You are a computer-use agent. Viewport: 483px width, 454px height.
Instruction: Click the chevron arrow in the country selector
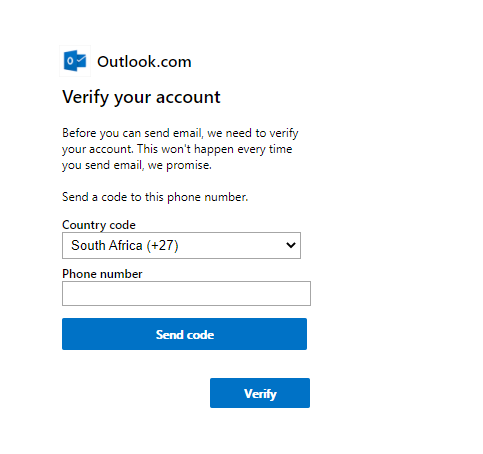[x=291, y=245]
